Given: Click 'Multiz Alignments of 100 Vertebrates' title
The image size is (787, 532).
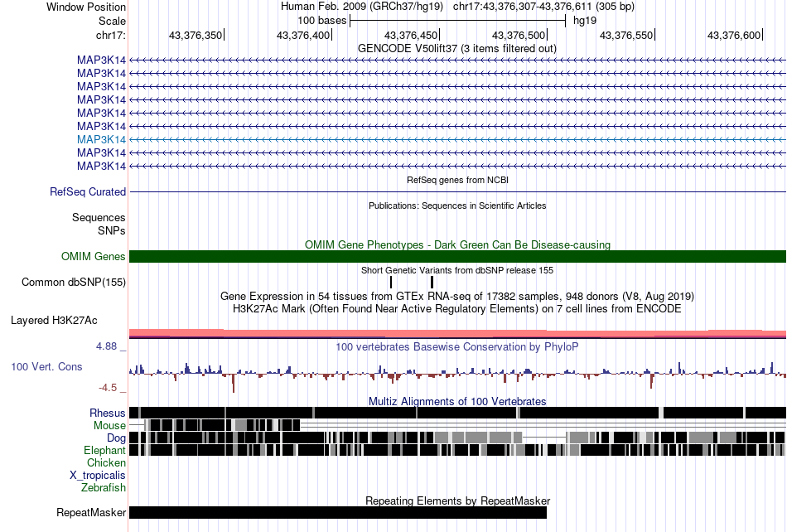Looking at the screenshot, I should [457, 402].
